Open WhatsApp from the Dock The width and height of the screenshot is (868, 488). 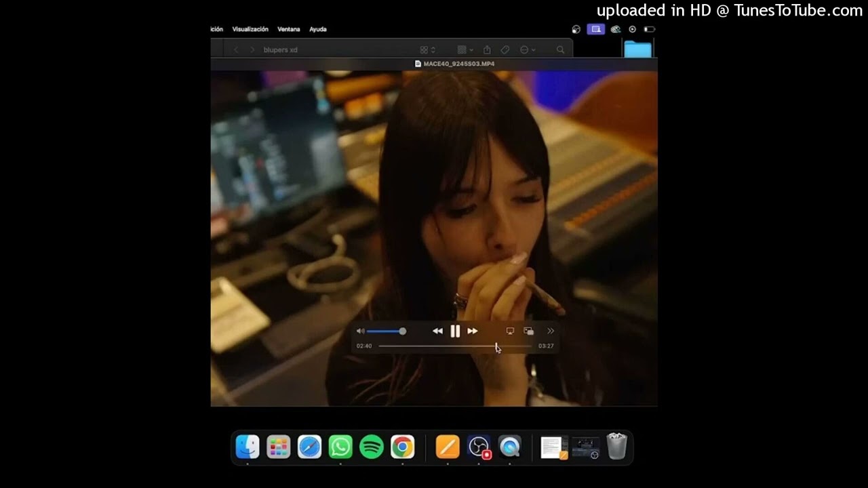(x=340, y=447)
